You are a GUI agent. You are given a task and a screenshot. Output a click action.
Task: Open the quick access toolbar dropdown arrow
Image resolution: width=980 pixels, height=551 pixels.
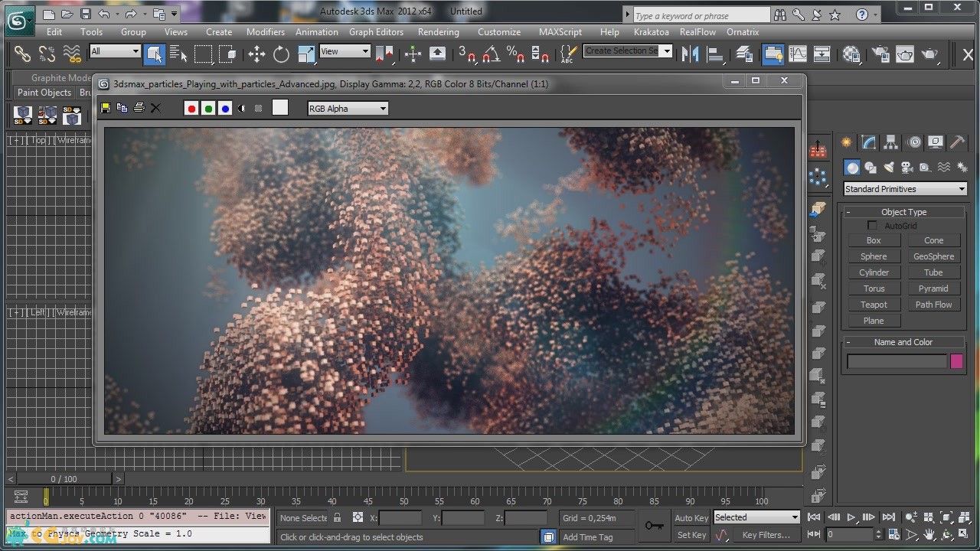(x=175, y=14)
